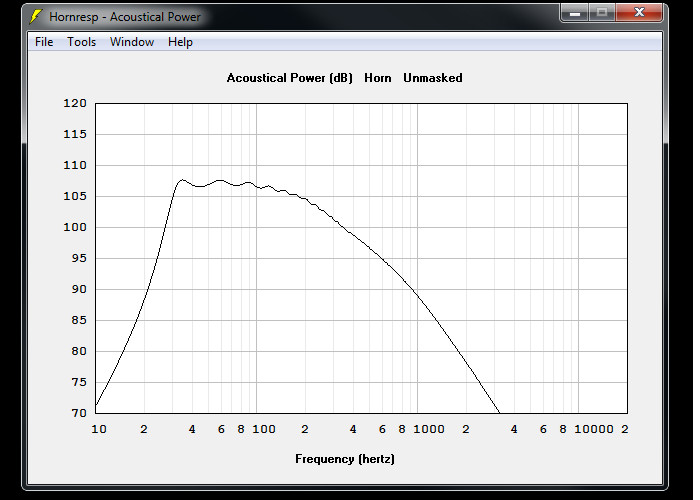Click the 105 dB y-axis label
The height and width of the screenshot is (500, 700).
tap(75, 196)
